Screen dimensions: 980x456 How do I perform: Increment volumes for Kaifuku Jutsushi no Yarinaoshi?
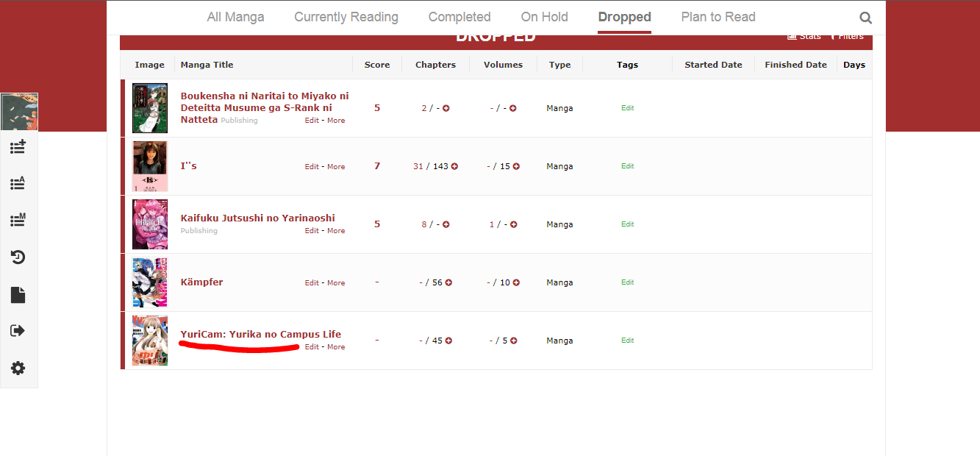[x=513, y=224]
